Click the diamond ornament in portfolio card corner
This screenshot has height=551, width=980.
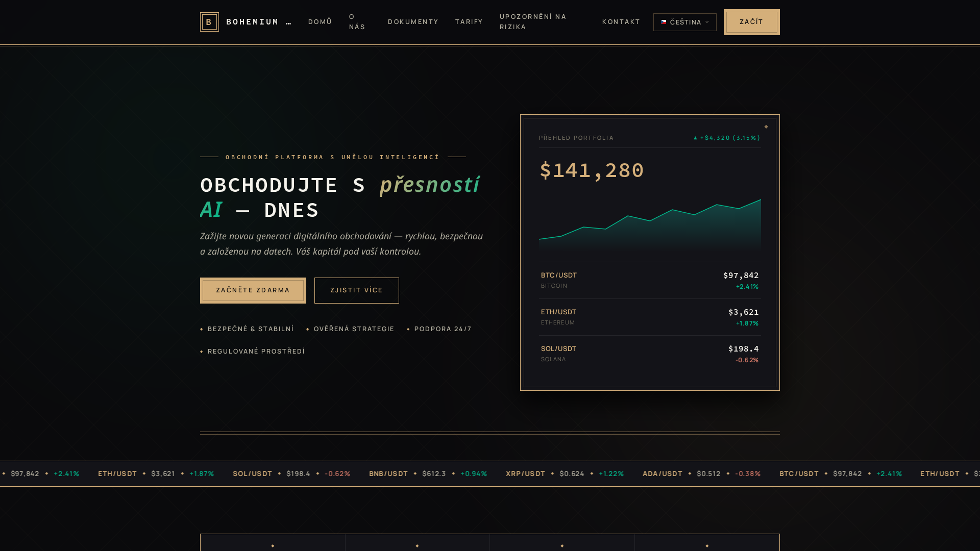(766, 127)
